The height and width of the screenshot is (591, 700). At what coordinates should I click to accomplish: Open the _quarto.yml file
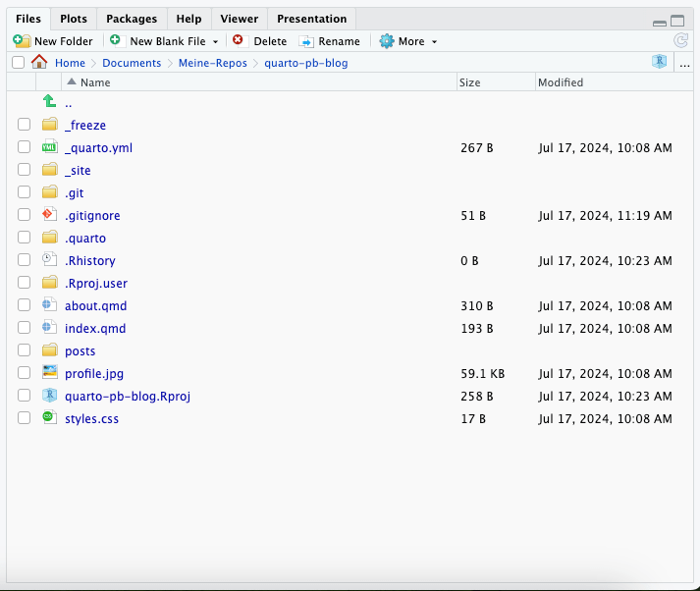98,147
